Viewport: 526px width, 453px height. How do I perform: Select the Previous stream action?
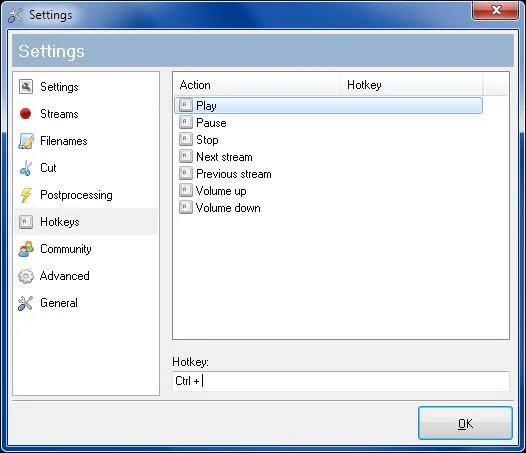tap(328, 174)
